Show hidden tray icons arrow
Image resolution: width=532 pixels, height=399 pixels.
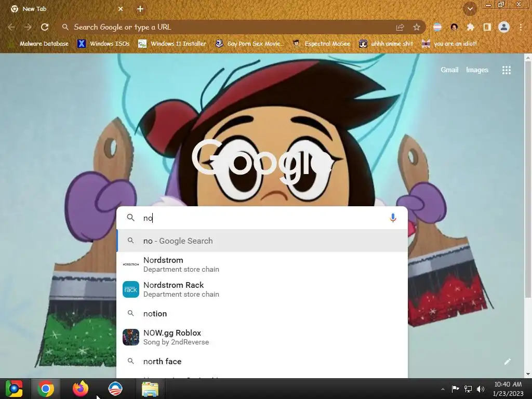(x=443, y=389)
